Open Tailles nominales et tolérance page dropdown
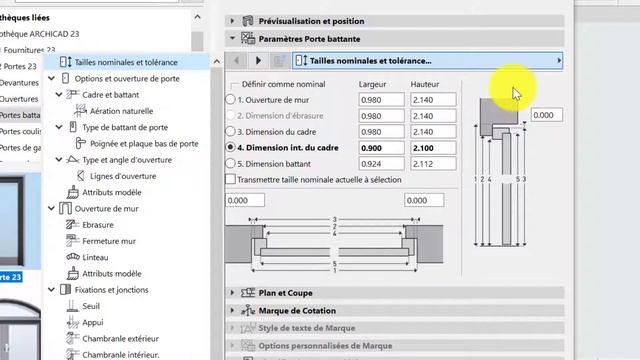This screenshot has width=640, height=360. 427,60
